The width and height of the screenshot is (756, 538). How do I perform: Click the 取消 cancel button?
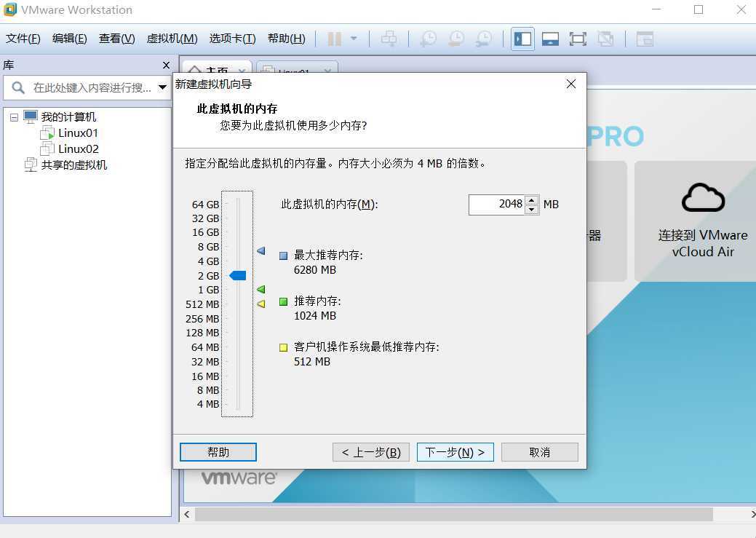click(x=539, y=452)
